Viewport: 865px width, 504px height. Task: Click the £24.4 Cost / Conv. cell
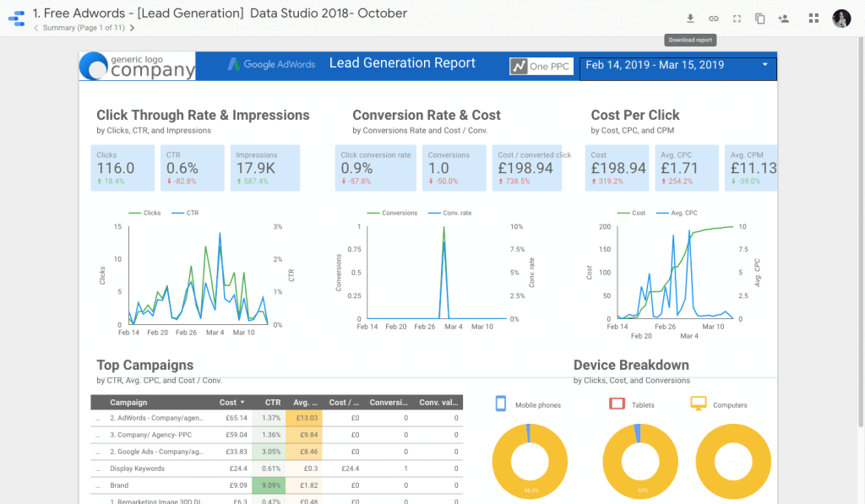(350, 469)
